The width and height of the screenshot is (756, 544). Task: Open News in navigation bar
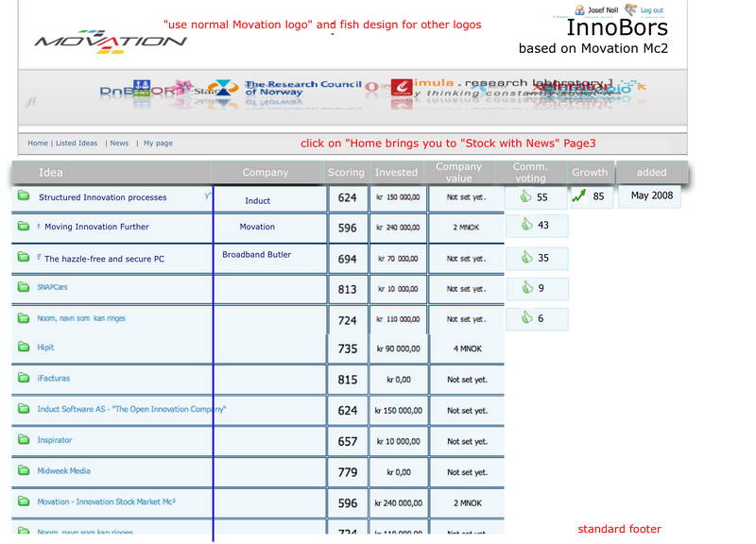click(x=119, y=144)
